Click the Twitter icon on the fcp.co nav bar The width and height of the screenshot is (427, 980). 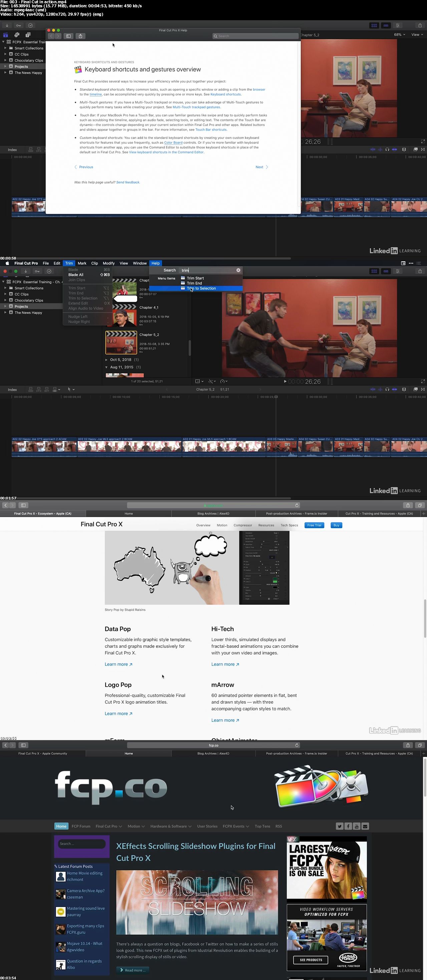(339, 826)
